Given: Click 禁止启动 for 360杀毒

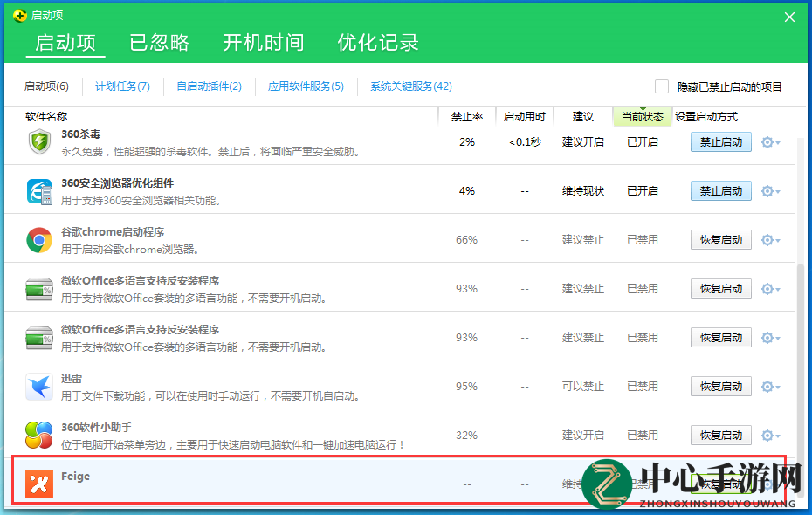Looking at the screenshot, I should [721, 141].
